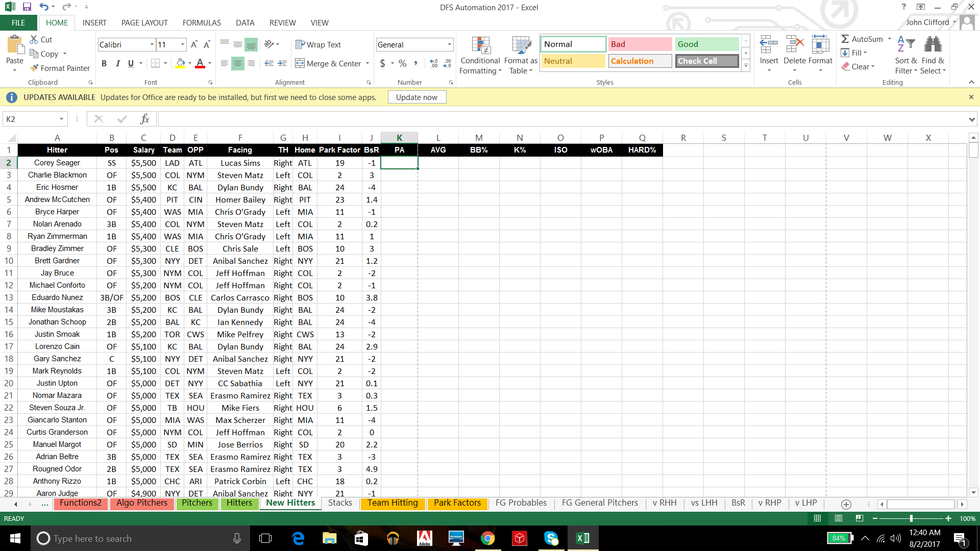Click the Insert Function fx icon
This screenshot has width=980, height=551.
[x=144, y=119]
